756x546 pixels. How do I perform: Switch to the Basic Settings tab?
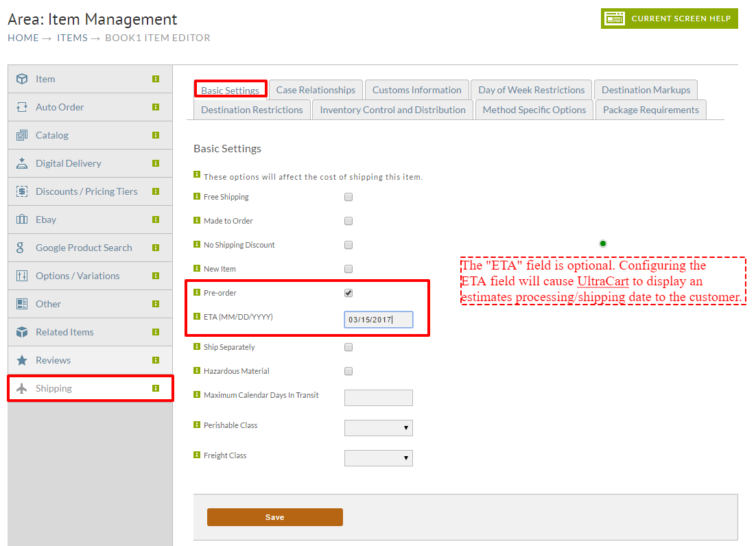(230, 90)
